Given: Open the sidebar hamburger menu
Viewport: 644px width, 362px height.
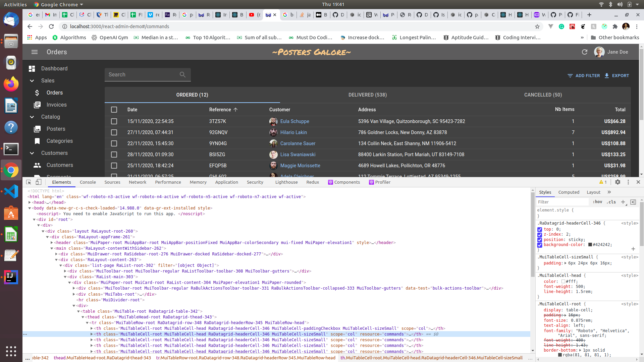Looking at the screenshot, I should click(34, 52).
